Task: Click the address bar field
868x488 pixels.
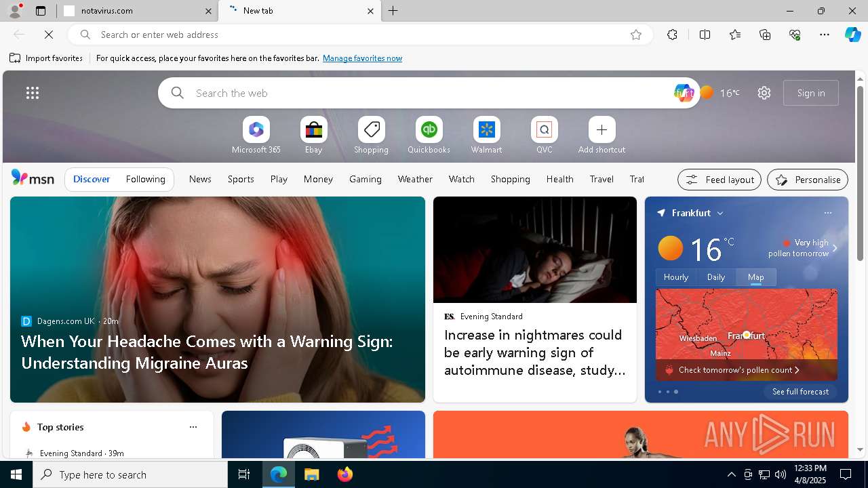Action: point(359,35)
